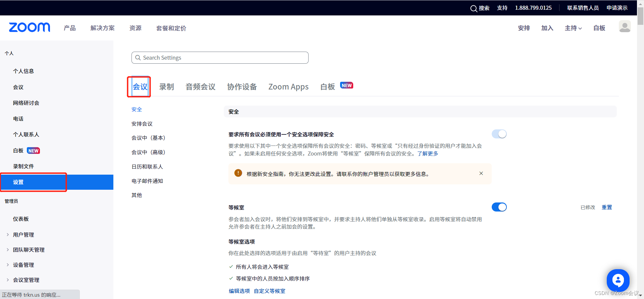Click 自定义等候室 link

[x=270, y=291]
